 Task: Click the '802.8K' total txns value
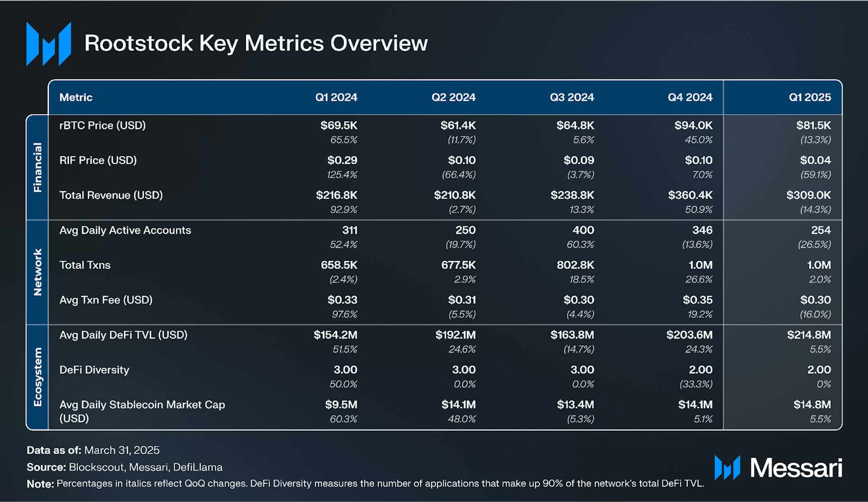pyautogui.click(x=575, y=265)
